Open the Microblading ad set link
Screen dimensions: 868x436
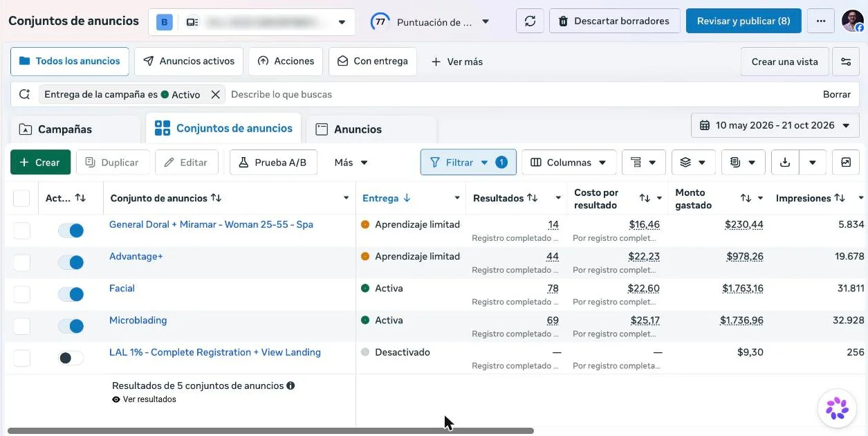pos(138,320)
